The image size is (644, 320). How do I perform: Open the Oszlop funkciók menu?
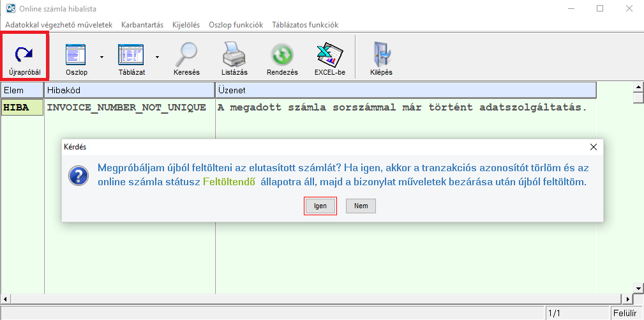236,24
